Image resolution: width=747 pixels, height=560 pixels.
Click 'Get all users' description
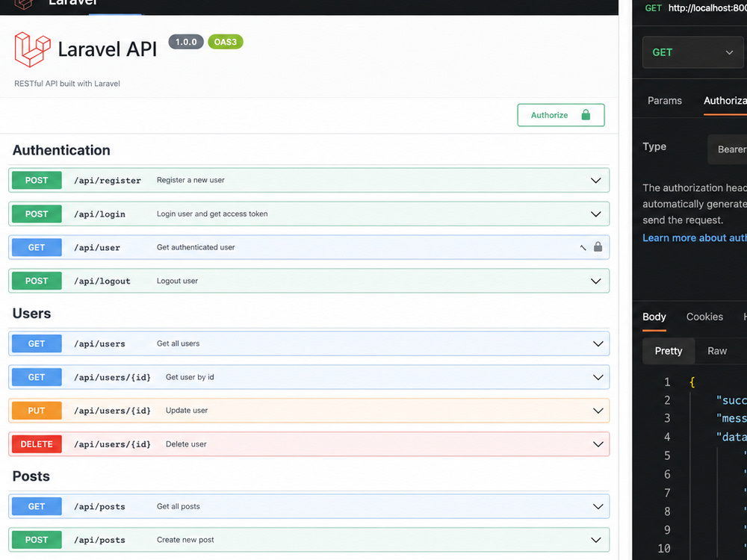coord(179,343)
